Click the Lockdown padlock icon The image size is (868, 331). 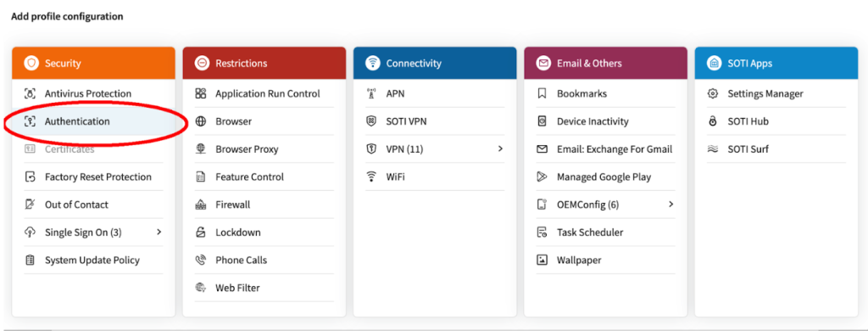[x=201, y=233]
